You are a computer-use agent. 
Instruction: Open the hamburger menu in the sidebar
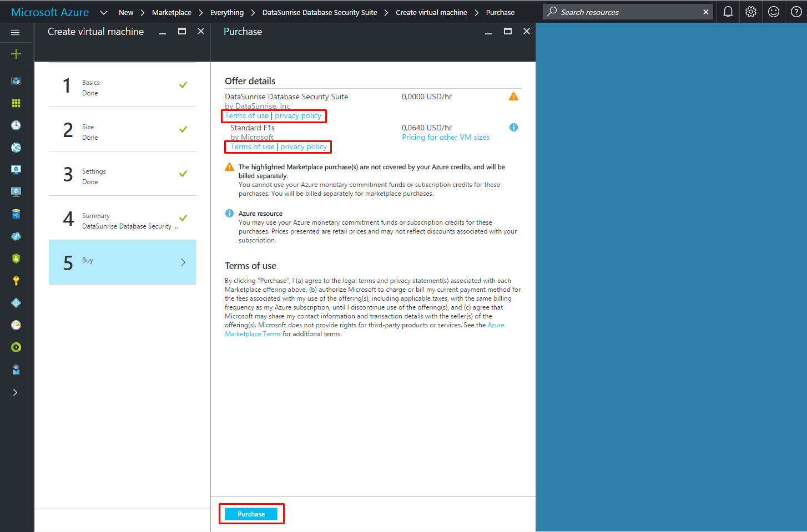click(16, 32)
